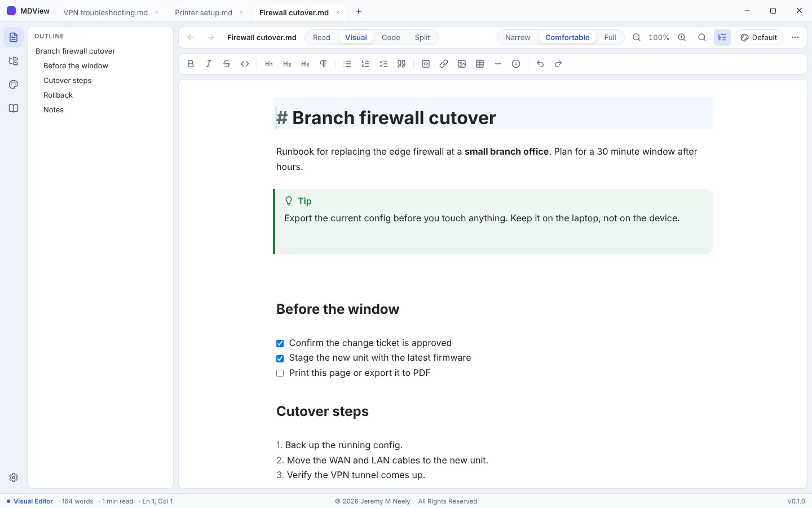The image size is (812, 508).
Task: Set Heading 3 style
Action: 305,64
